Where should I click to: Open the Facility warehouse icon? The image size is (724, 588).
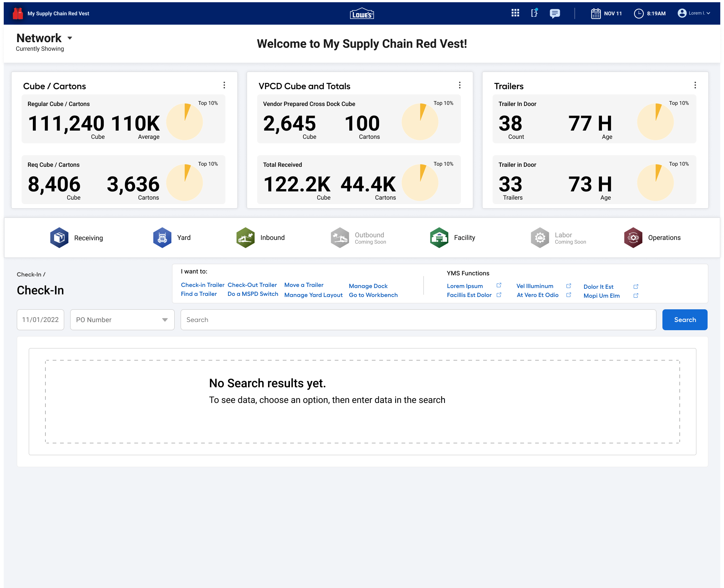pyautogui.click(x=439, y=238)
